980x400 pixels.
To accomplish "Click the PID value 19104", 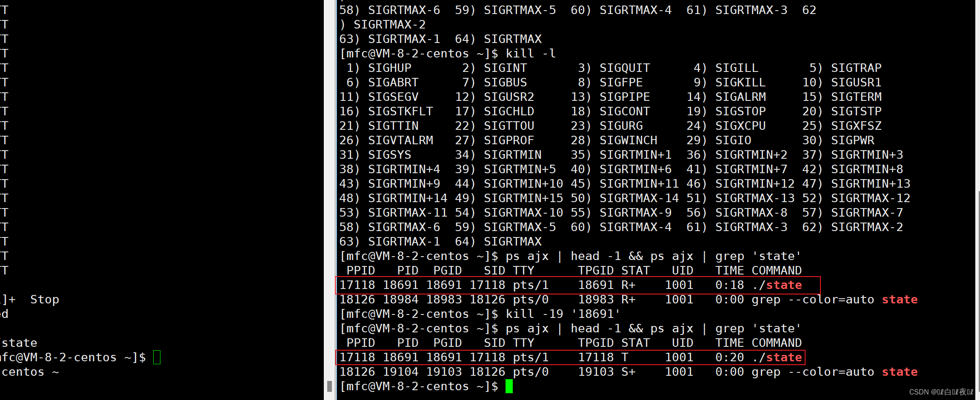I will [x=401, y=372].
